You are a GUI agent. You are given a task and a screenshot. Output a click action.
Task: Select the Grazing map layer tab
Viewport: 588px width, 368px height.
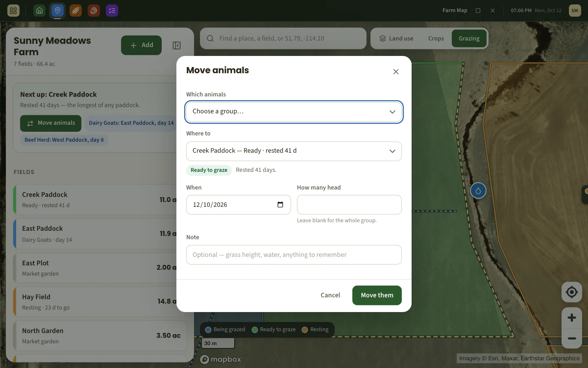469,38
